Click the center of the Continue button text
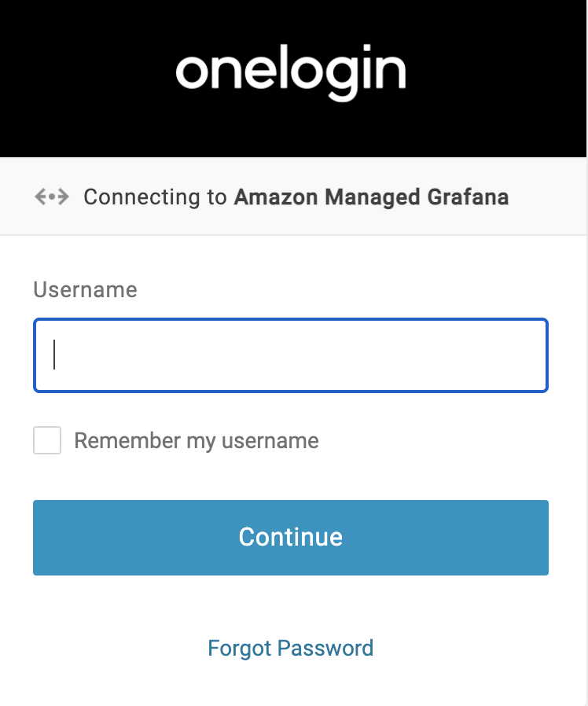This screenshot has width=588, height=706. pyautogui.click(x=291, y=537)
